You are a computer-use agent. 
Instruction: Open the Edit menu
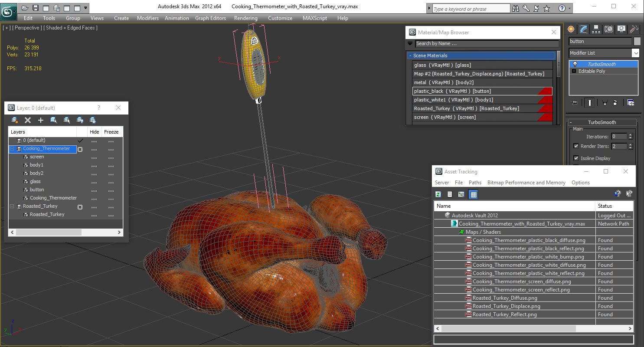click(x=28, y=18)
